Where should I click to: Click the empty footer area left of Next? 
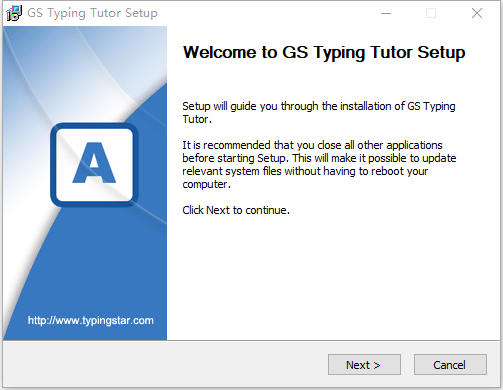165,365
